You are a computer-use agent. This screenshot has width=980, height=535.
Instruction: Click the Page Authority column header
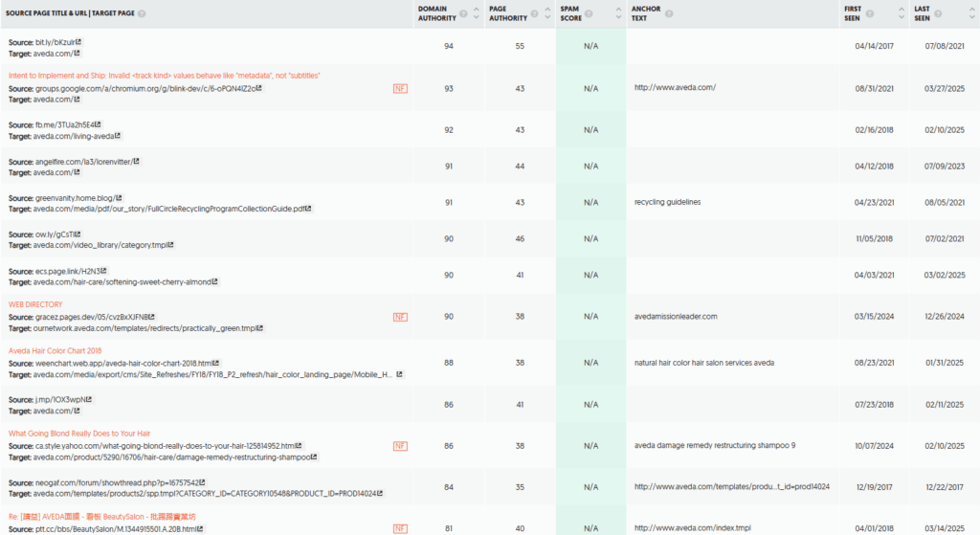(508, 13)
